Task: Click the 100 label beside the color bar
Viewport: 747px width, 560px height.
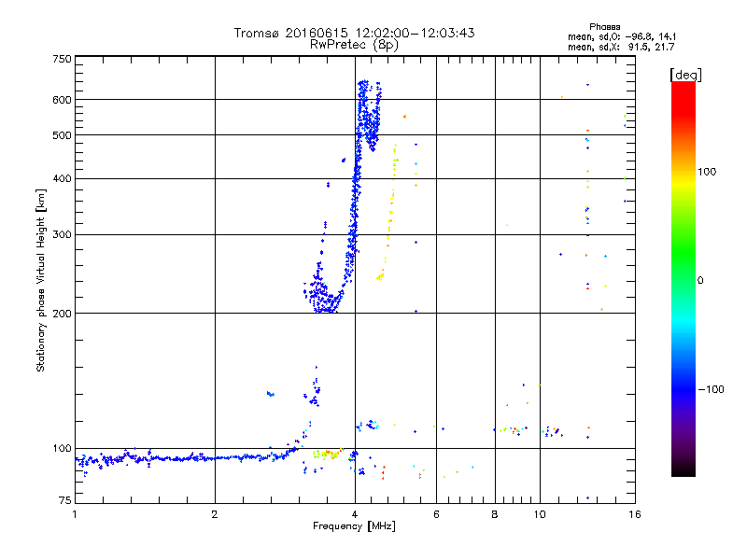Action: click(707, 172)
